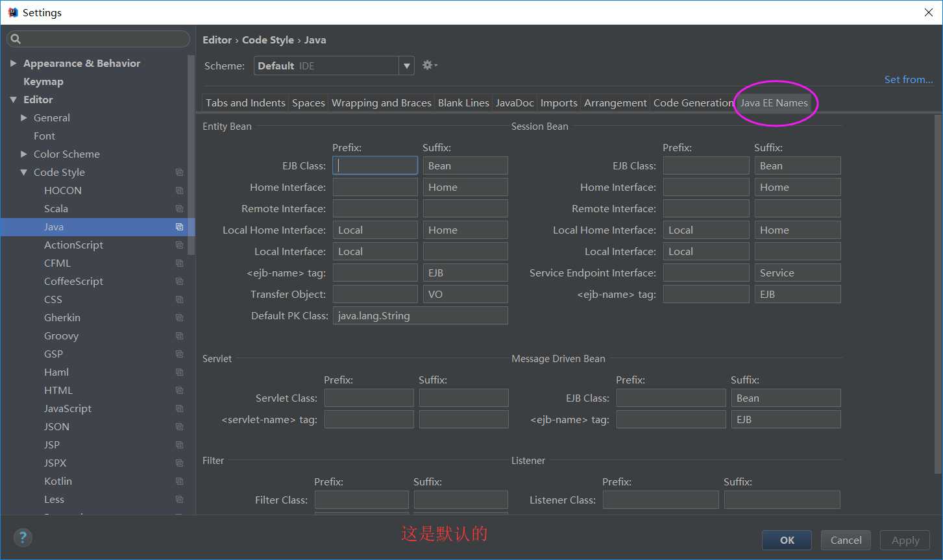This screenshot has width=943, height=560.
Task: Click the copy icon beside Less
Action: coord(180,499)
